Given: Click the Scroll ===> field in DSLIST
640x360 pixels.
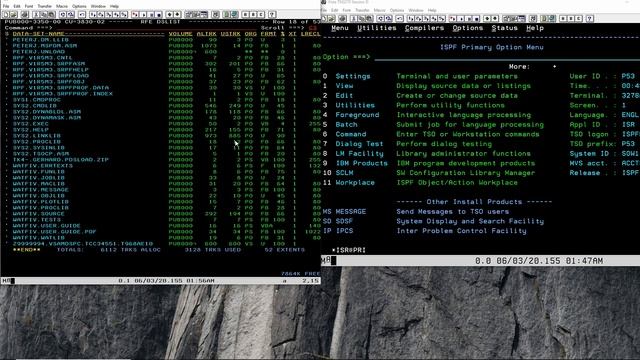Looking at the screenshot, I should pyautogui.click(x=312, y=28).
